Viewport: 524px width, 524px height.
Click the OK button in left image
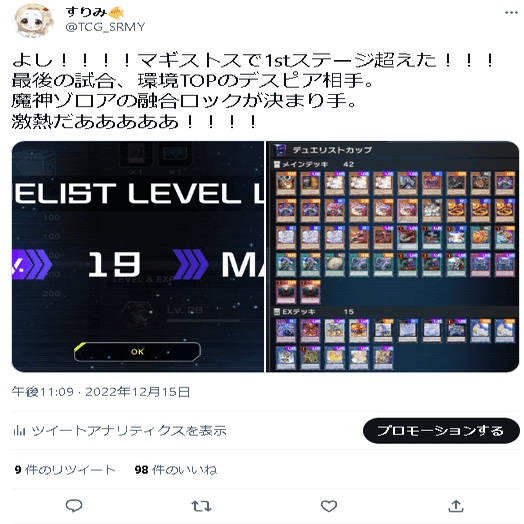137,352
